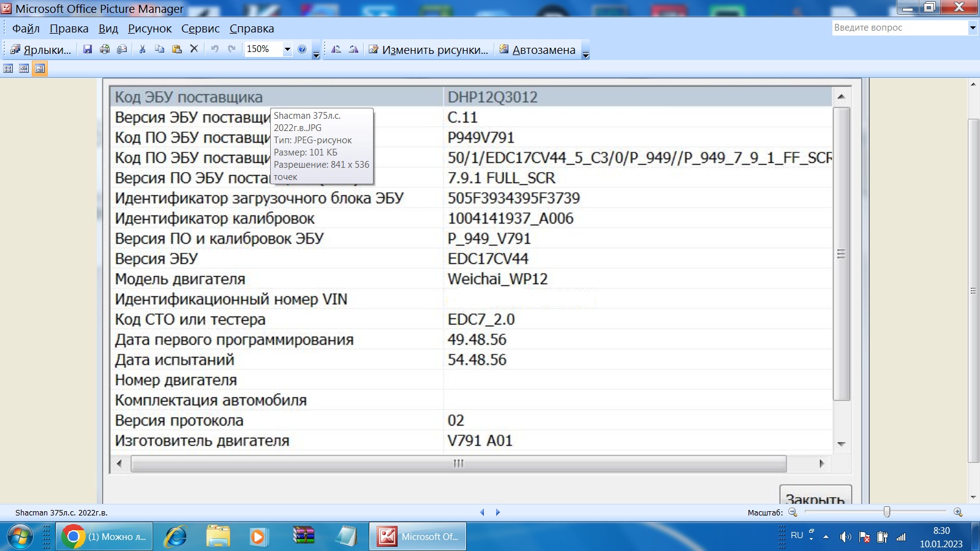
Task: Click the Paste clipboard icon
Action: 177,50
